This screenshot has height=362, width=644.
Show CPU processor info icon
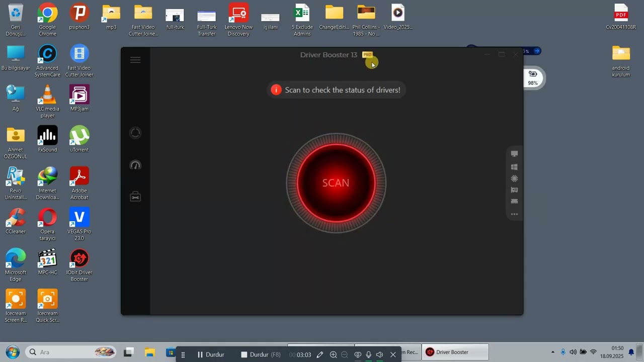coord(514,178)
